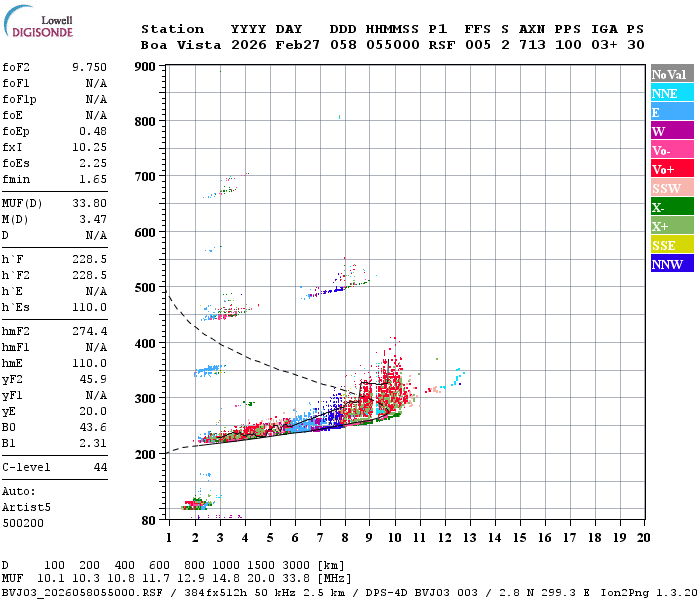Pick the X- dark green legend swatch

pos(672,207)
